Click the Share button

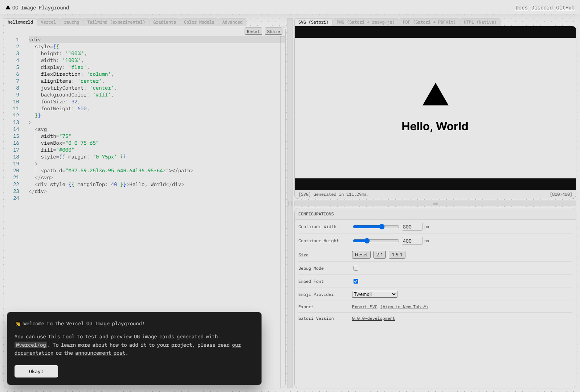(x=274, y=32)
